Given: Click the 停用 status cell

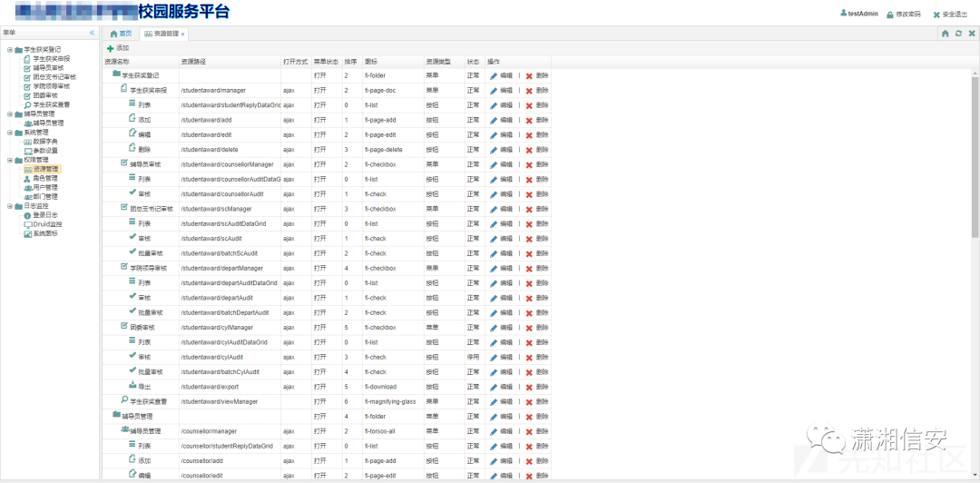Looking at the screenshot, I should tap(475, 357).
